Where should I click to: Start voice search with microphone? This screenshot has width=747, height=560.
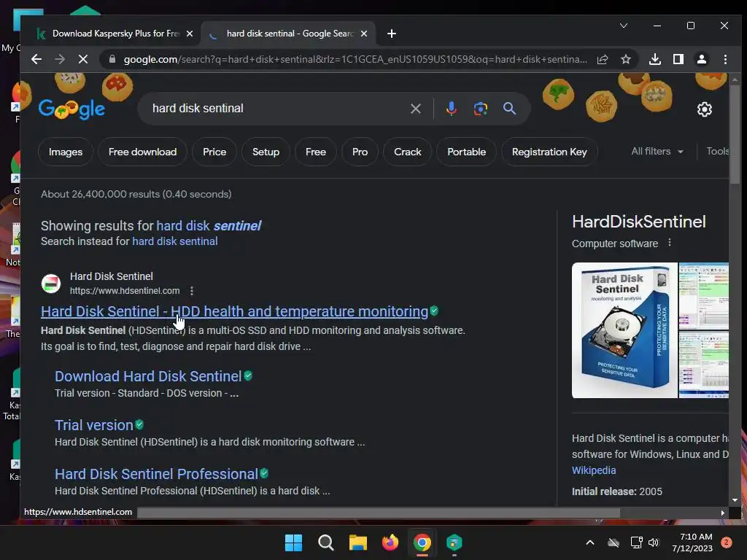pyautogui.click(x=451, y=109)
